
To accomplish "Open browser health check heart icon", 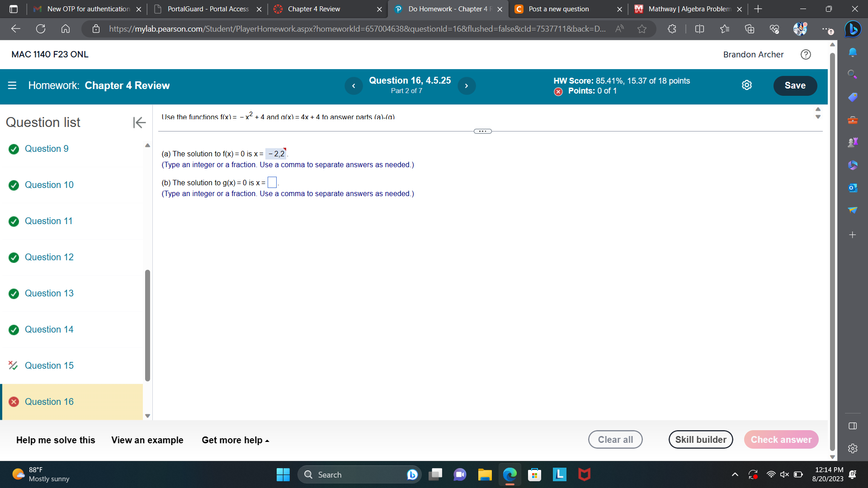I will [x=774, y=29].
